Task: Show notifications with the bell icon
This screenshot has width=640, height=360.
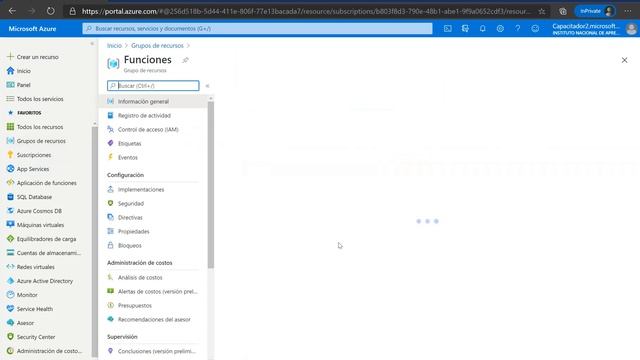Action: click(x=482, y=29)
